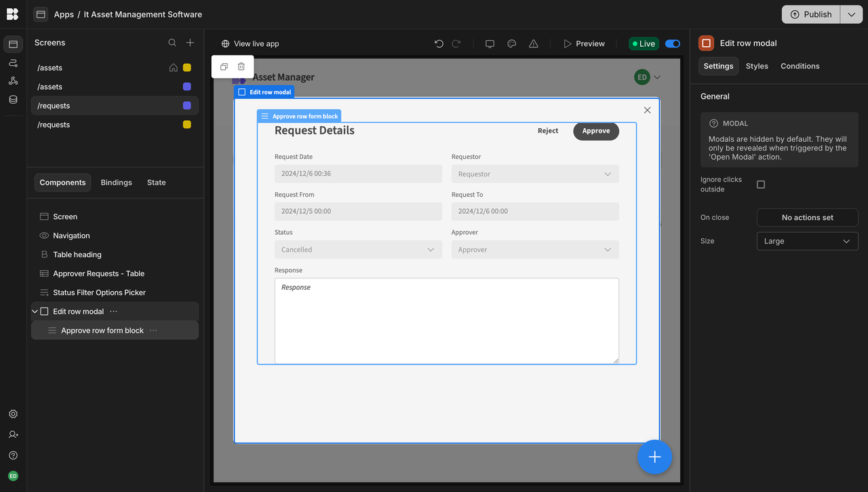Toggle visibility of Navigation component
Viewport: 868px width, 492px height.
(44, 235)
